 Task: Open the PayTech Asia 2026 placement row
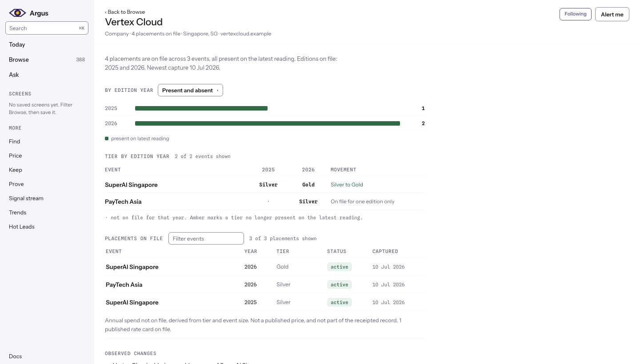265,285
